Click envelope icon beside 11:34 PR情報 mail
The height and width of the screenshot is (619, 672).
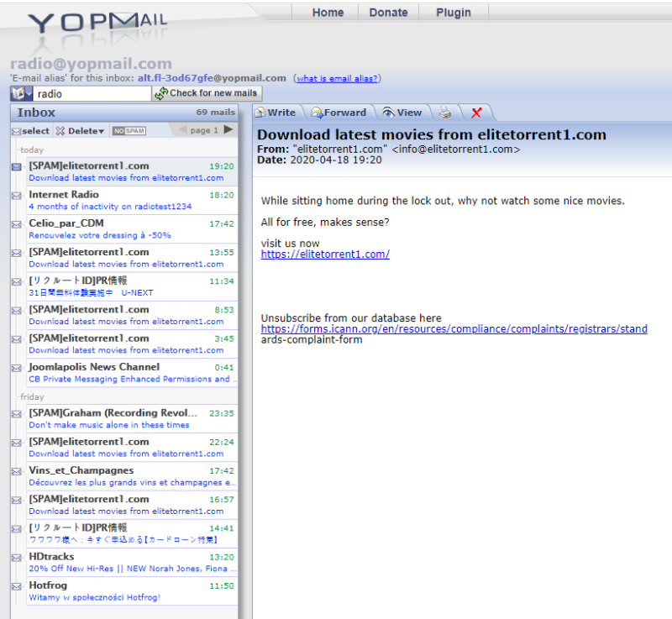tap(17, 281)
